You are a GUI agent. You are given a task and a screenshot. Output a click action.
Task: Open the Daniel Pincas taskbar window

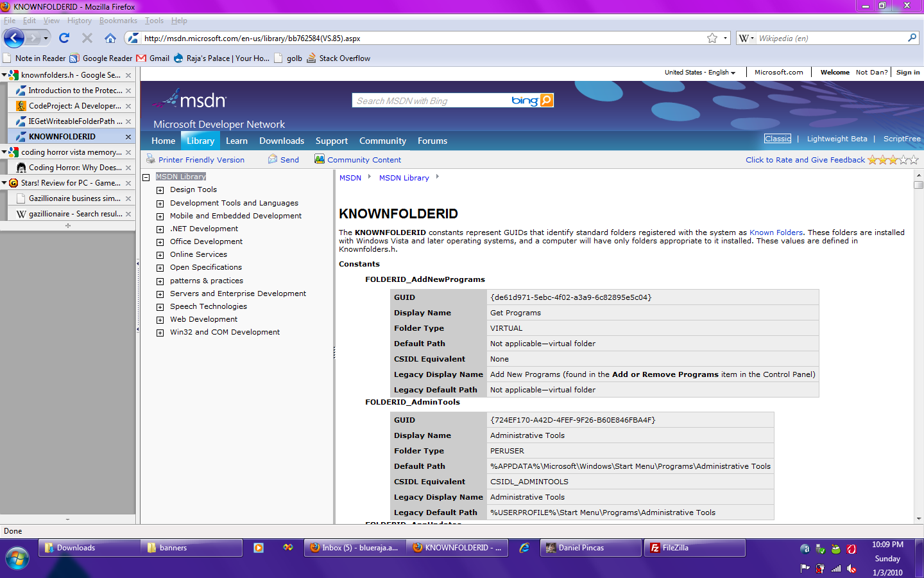(591, 548)
